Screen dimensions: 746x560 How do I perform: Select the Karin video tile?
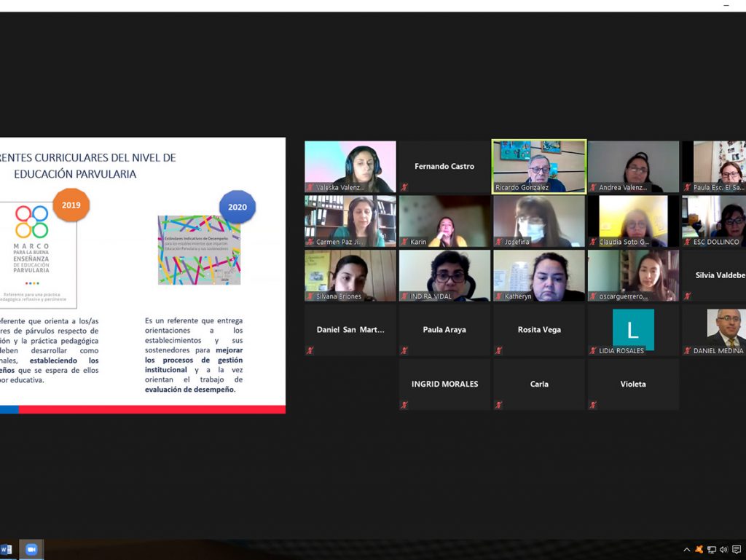tap(444, 221)
